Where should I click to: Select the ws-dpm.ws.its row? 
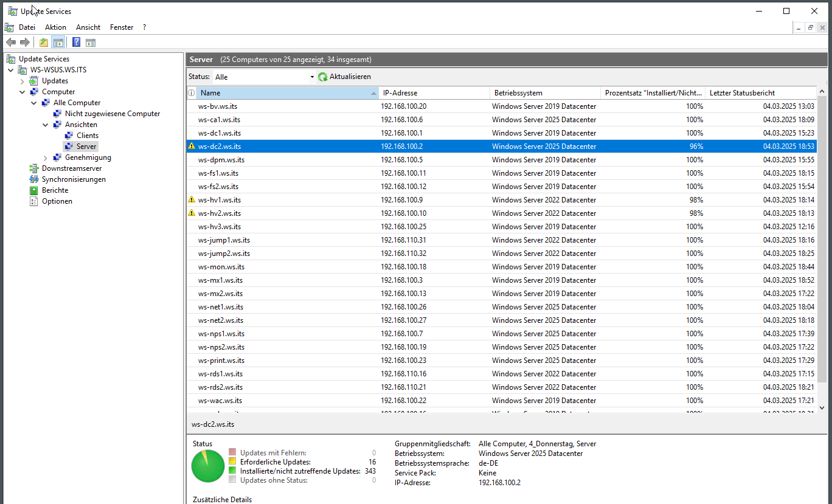coord(502,160)
